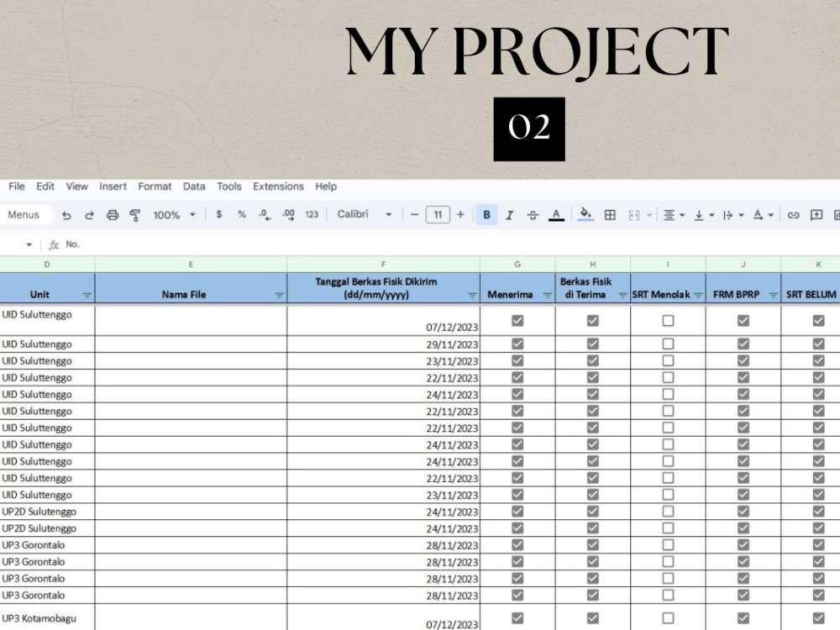Open filter for Menerima column
This screenshot has height=630, width=840.
click(548, 295)
